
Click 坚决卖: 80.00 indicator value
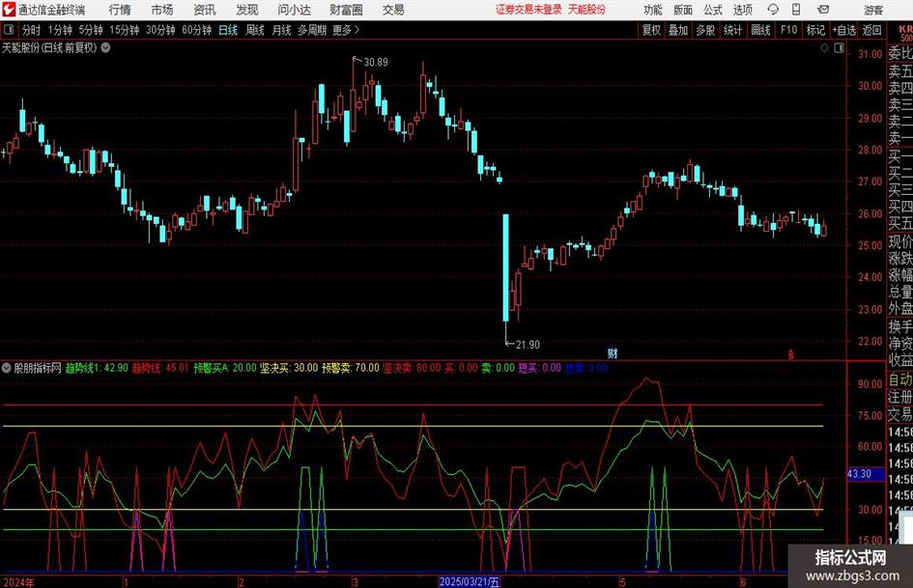(x=412, y=368)
